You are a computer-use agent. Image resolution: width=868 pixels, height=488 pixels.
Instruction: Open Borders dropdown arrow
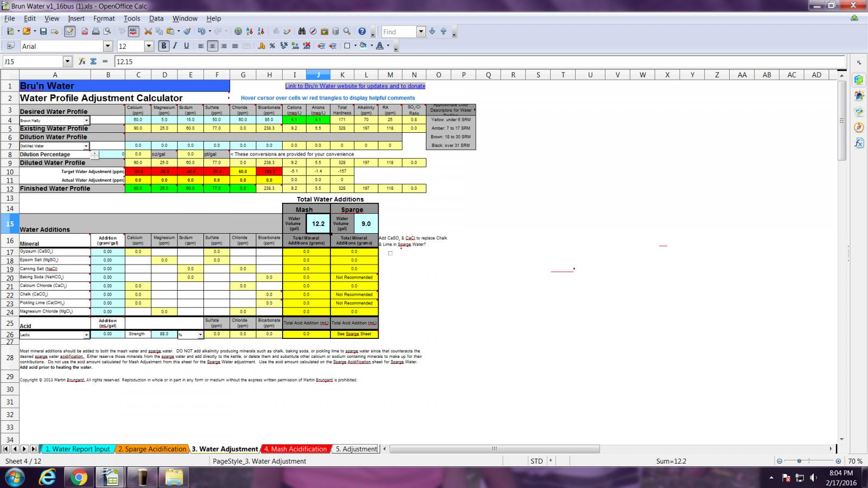[x=355, y=46]
